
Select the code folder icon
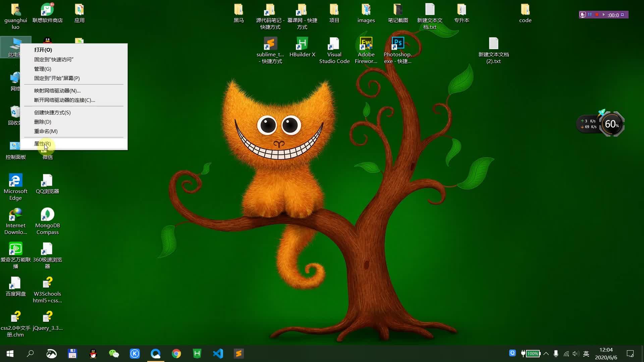(x=525, y=13)
